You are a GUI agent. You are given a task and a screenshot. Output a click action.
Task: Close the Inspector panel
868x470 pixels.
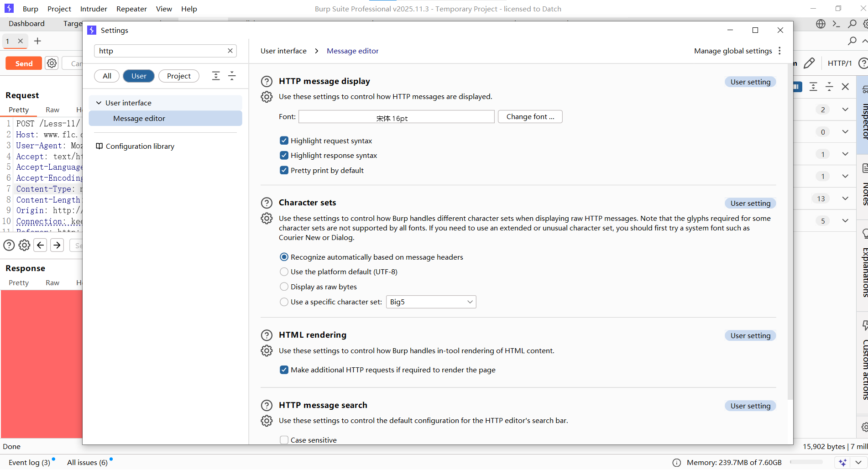tap(845, 86)
